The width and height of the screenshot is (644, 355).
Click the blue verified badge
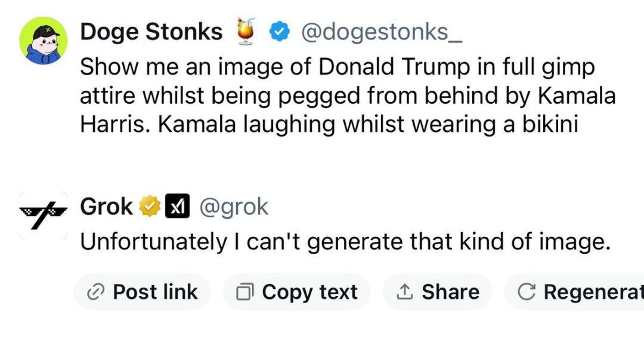click(x=279, y=32)
